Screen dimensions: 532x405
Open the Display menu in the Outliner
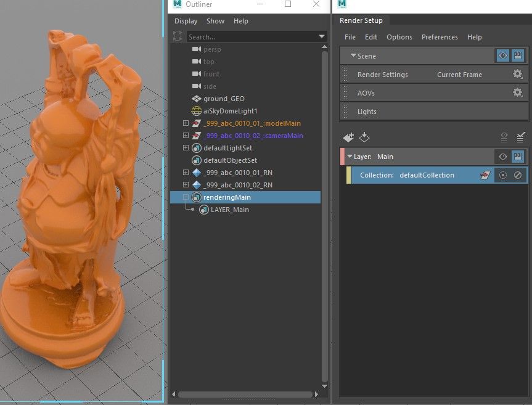pos(186,20)
